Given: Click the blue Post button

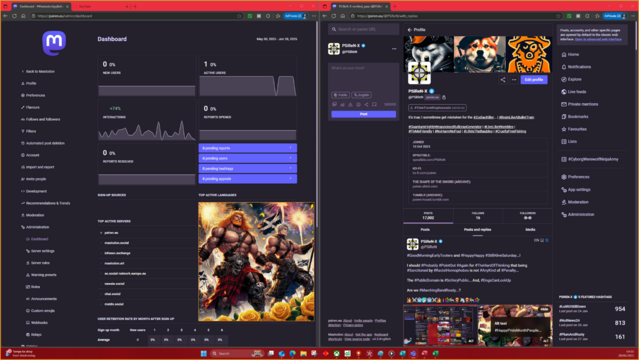Looking at the screenshot, I should 364,114.
